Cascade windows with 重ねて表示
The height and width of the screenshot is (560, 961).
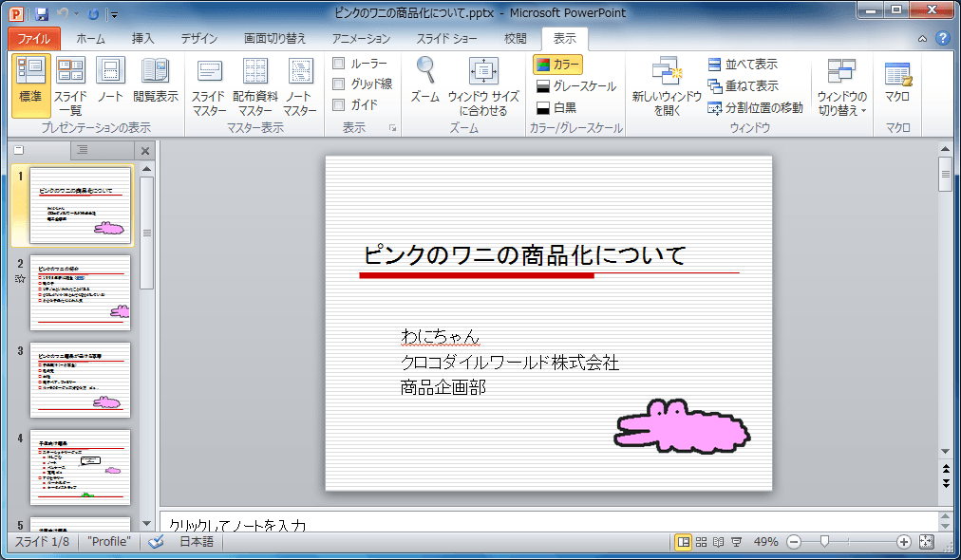(x=743, y=85)
